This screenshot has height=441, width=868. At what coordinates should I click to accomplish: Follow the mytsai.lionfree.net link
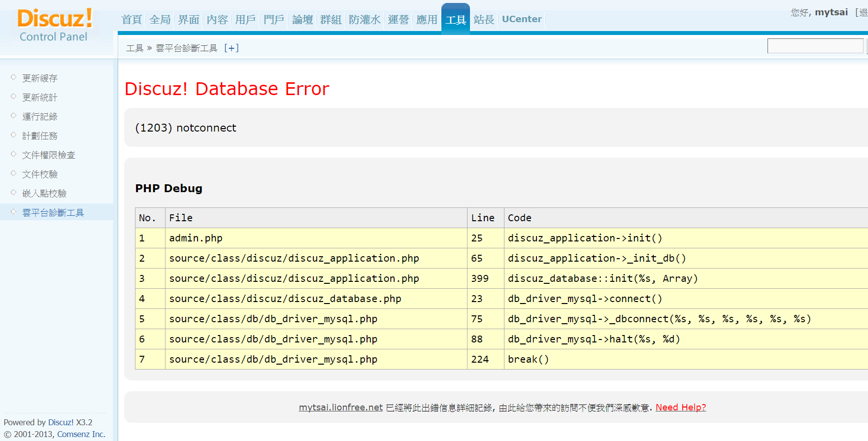pos(341,407)
